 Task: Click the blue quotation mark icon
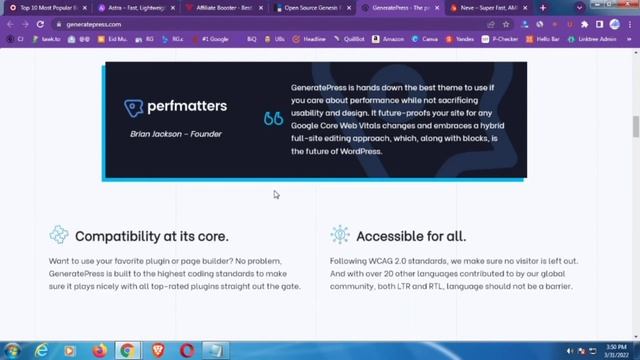pos(273,118)
